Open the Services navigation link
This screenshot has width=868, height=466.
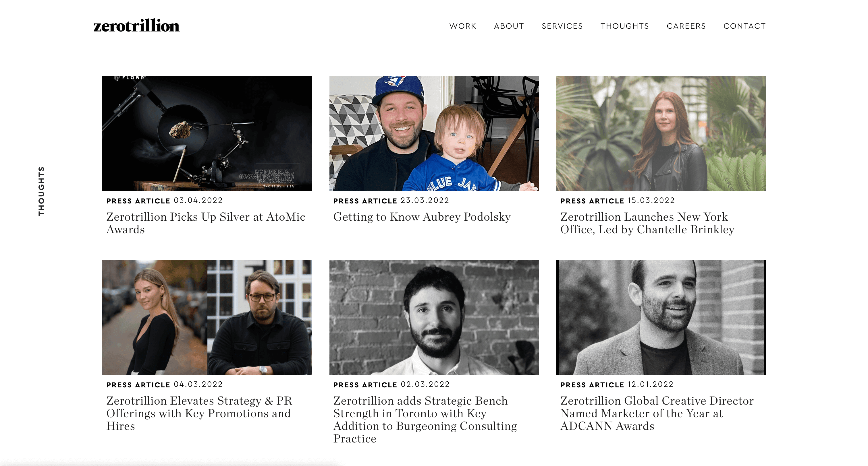[x=562, y=26]
